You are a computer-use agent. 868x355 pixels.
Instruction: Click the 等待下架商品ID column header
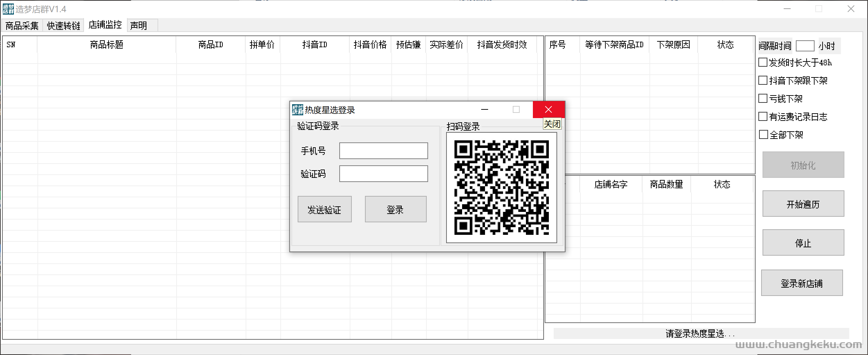click(x=614, y=45)
